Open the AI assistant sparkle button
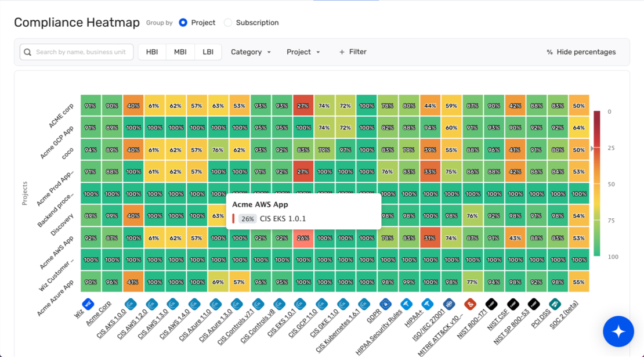 618,331
